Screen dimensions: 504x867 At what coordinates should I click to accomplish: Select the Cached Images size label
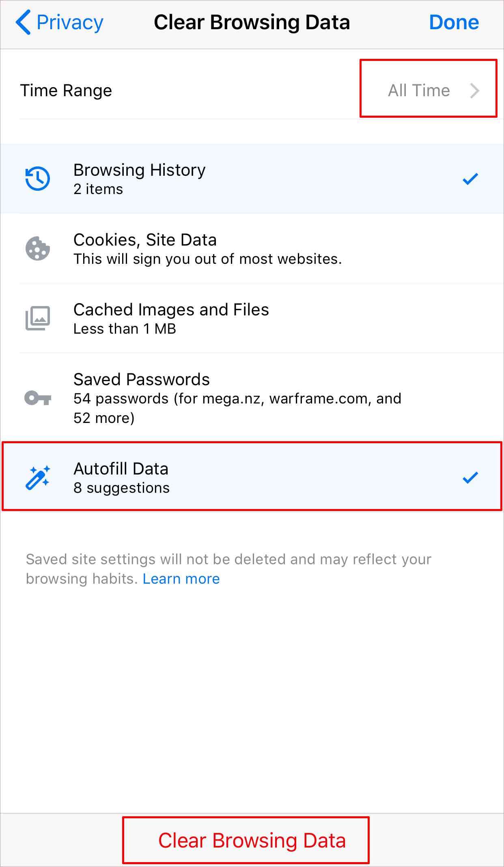tap(124, 329)
